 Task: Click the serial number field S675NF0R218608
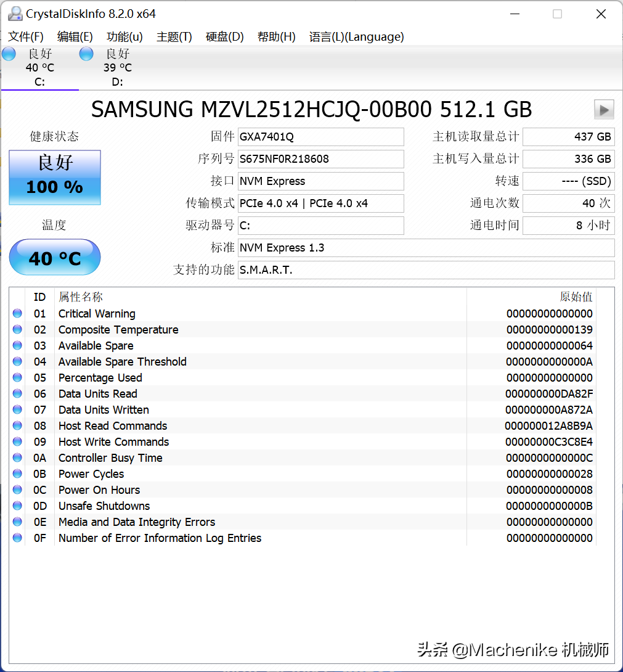pyautogui.click(x=320, y=159)
